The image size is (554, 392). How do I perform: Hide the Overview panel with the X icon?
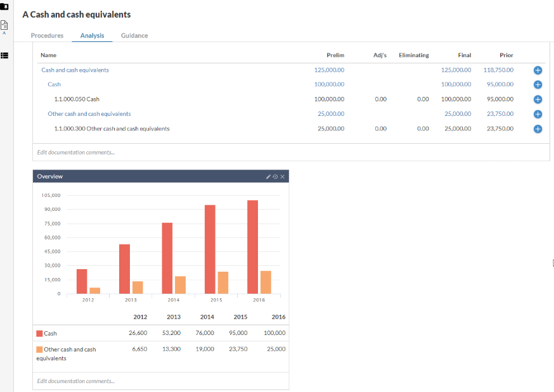point(282,176)
